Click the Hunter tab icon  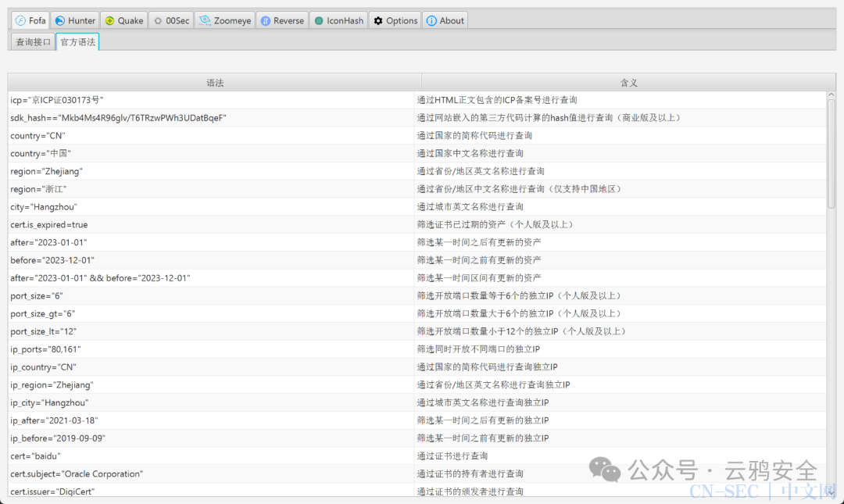tap(59, 20)
